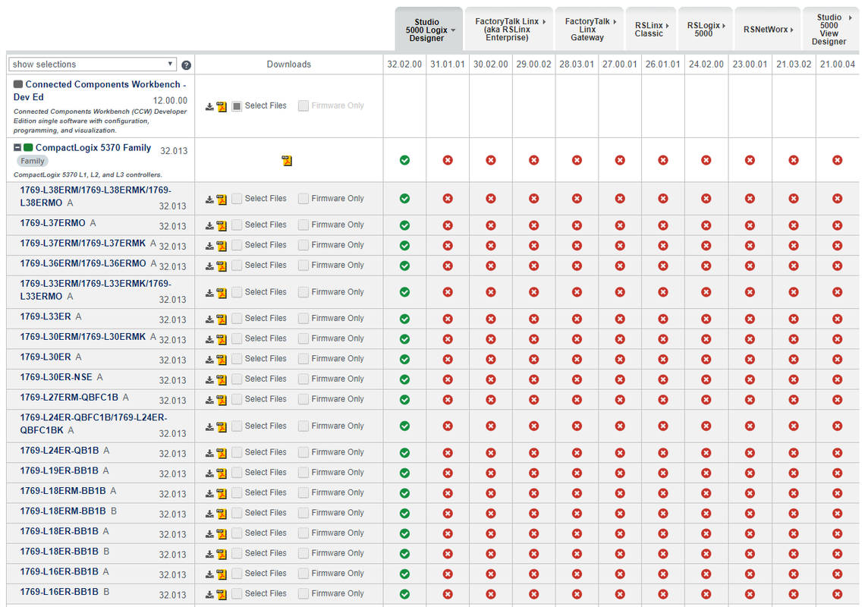Expand RSLinx Classic tab arrow
Screen dimensions: 868x607
667,26
